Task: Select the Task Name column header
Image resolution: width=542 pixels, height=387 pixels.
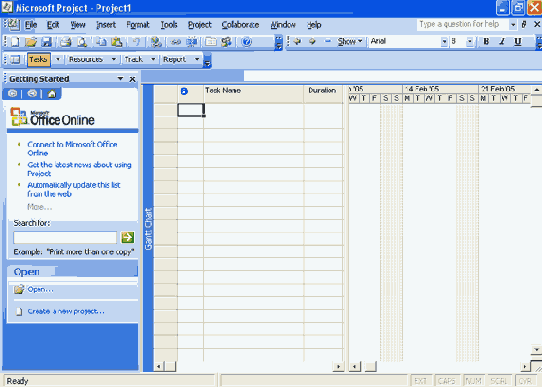Action: 254,94
